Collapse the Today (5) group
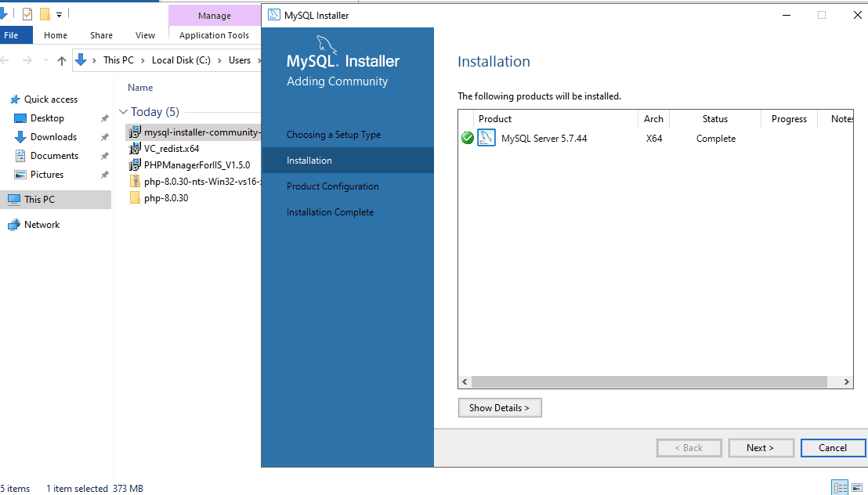This screenshot has width=868, height=495. click(x=123, y=112)
